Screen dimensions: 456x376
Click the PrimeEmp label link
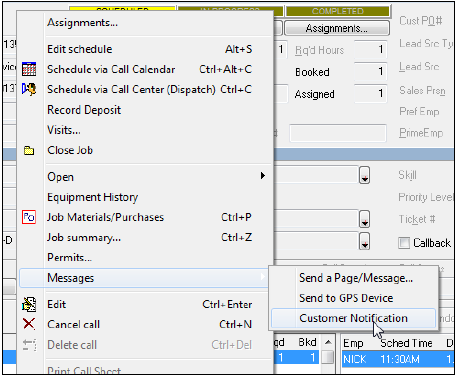[421, 133]
